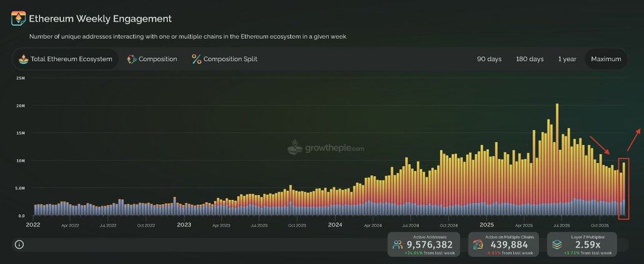The image size is (644, 264).
Task: Open the info icon below the chart
Action: pyautogui.click(x=19, y=244)
